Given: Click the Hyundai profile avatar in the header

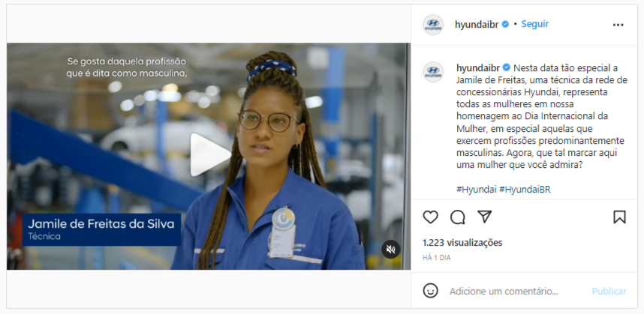Looking at the screenshot, I should (x=433, y=25).
